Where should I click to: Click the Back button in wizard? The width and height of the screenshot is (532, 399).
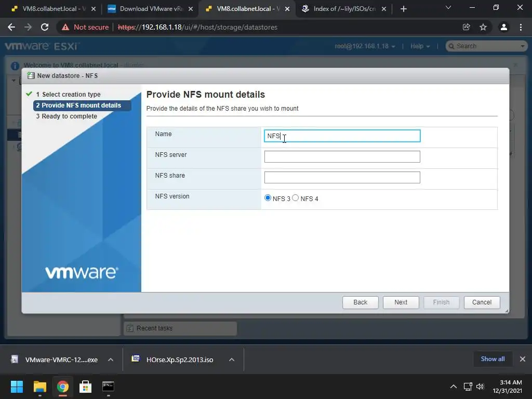click(361, 302)
